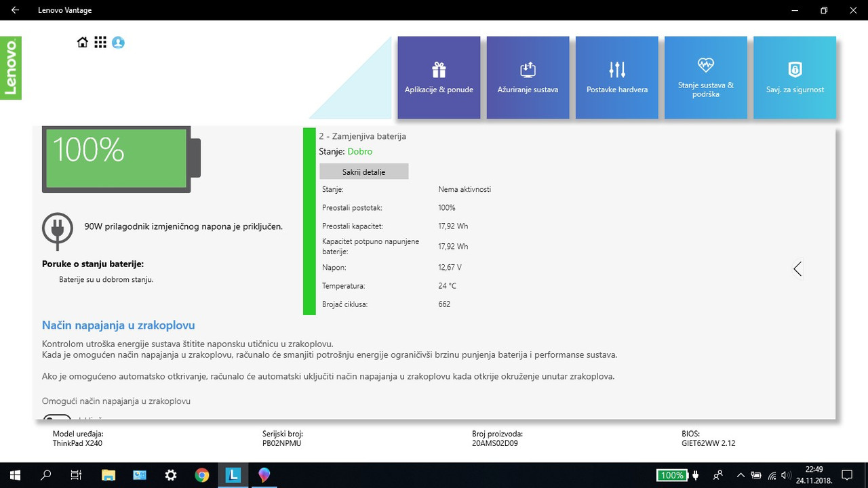This screenshot has width=868, height=488.
Task: Select the temperature value 24 °C
Action: pos(447,286)
